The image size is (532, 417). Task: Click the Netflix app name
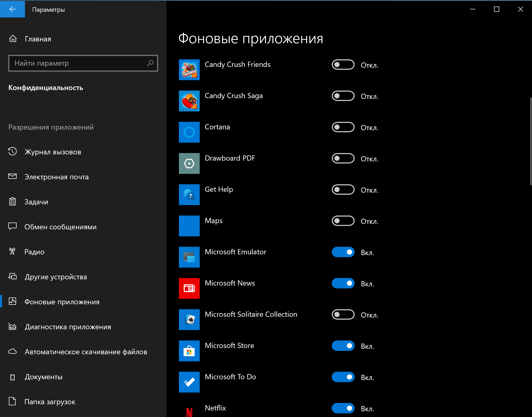215,408
